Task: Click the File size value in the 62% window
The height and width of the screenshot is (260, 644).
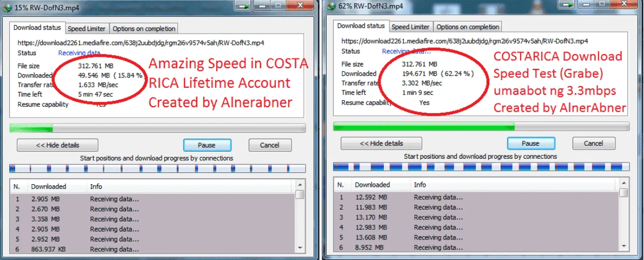Action: click(x=420, y=64)
